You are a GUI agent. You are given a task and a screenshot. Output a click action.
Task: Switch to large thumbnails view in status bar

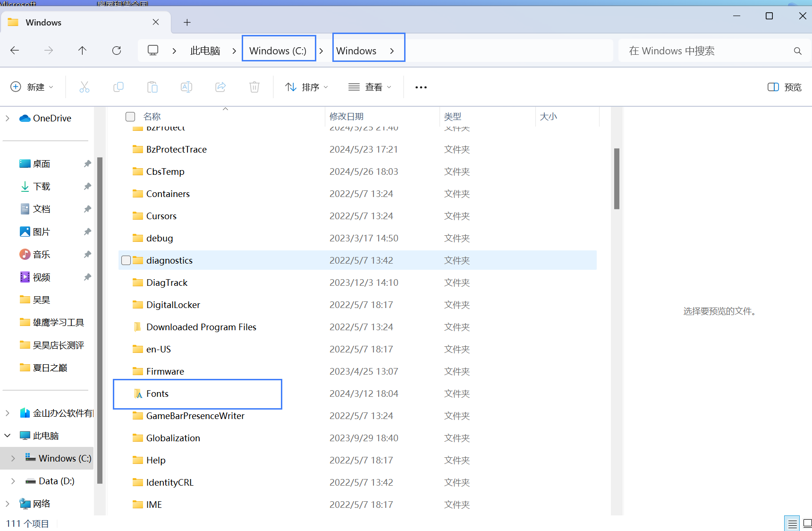[x=807, y=523]
